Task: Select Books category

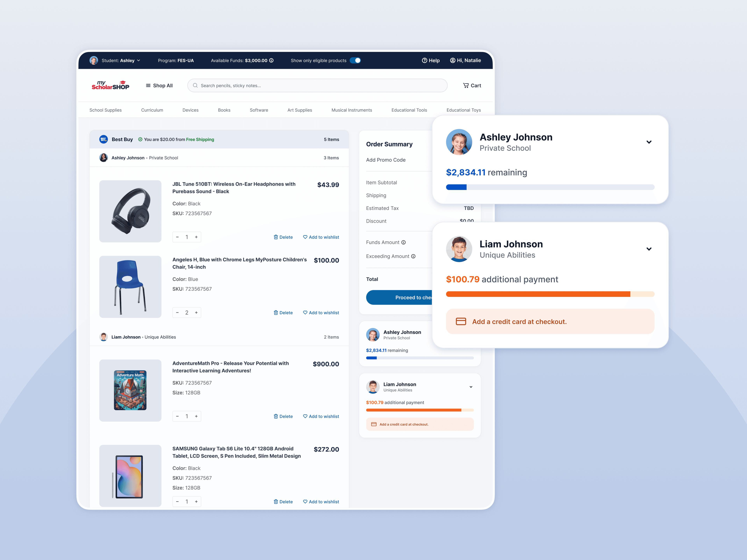Action: (x=224, y=110)
